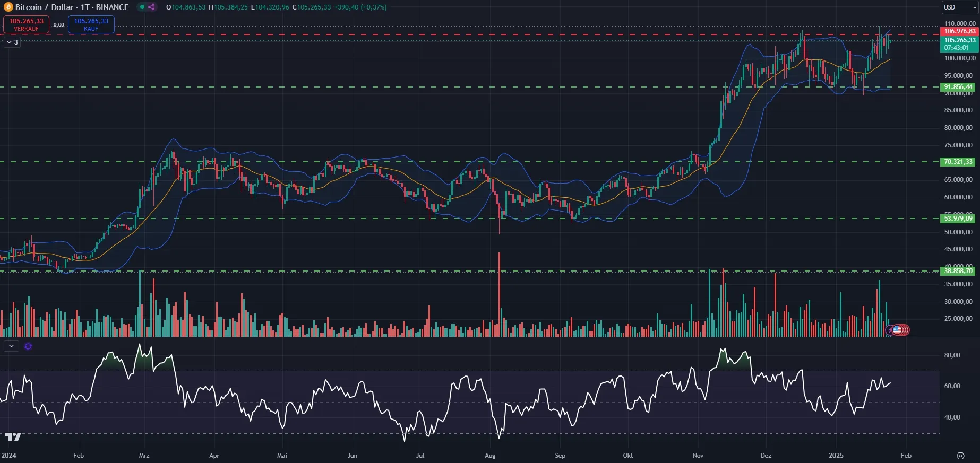
Task: Click the purple refresh icon in RSI pane
Action: 28,346
